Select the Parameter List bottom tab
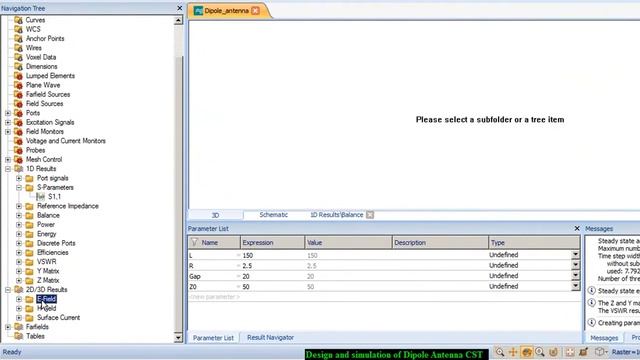This screenshot has width=640, height=360. click(213, 338)
